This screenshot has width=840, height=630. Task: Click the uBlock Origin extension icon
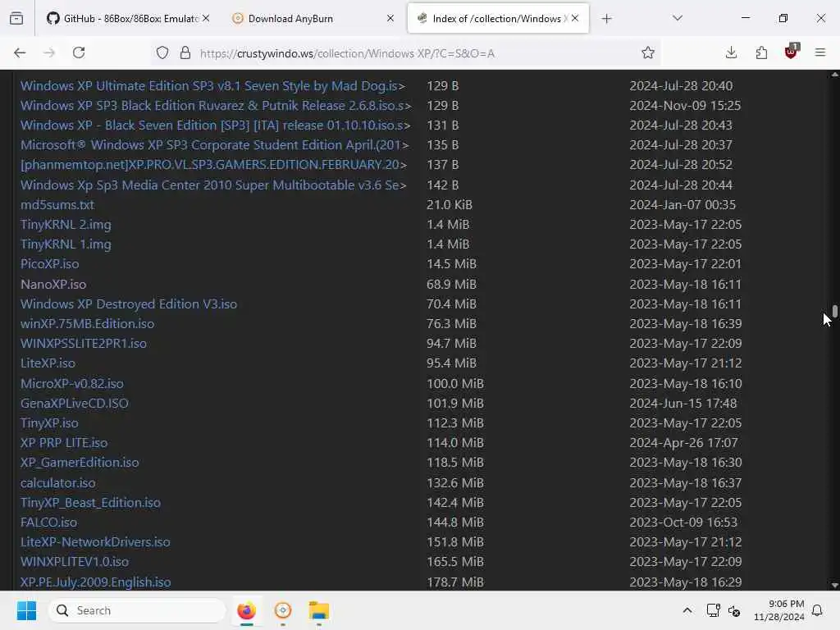792,52
